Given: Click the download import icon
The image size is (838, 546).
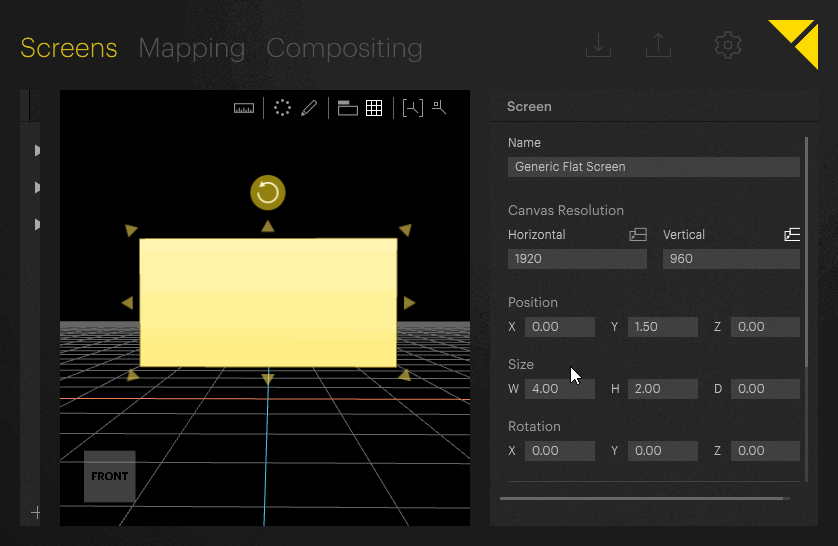Looking at the screenshot, I should click(x=599, y=45).
